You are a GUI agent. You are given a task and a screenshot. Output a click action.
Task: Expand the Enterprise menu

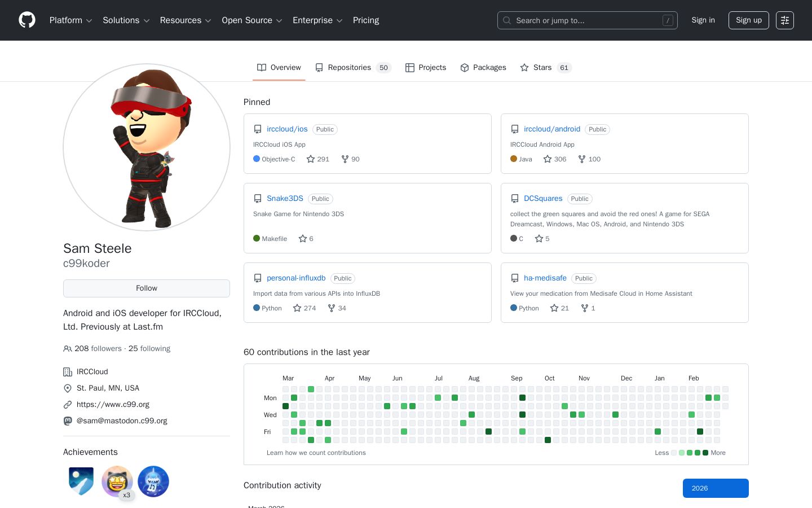[x=317, y=20]
